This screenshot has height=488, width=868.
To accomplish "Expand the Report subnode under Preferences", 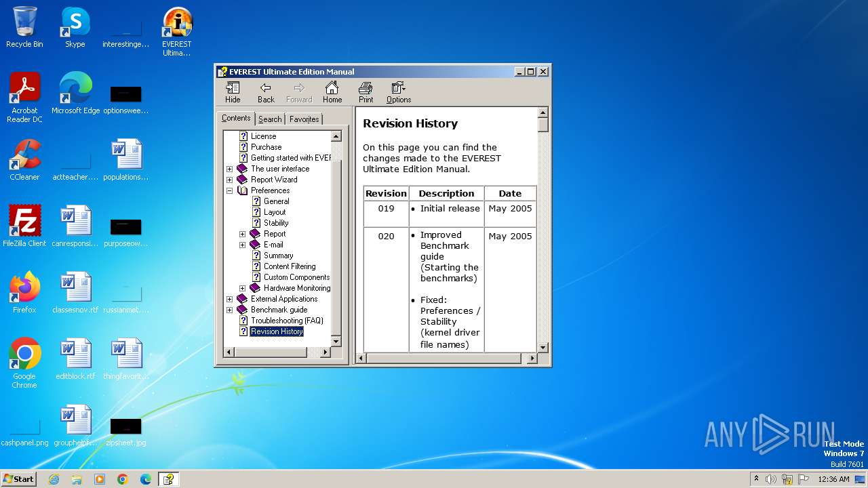I will point(242,234).
